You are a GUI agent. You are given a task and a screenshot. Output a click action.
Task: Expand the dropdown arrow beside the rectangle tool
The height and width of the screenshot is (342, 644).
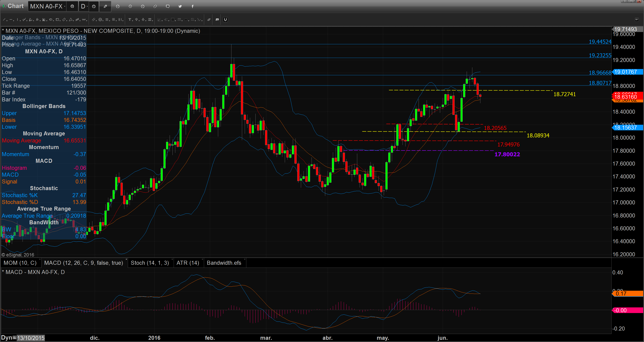click(60, 21)
